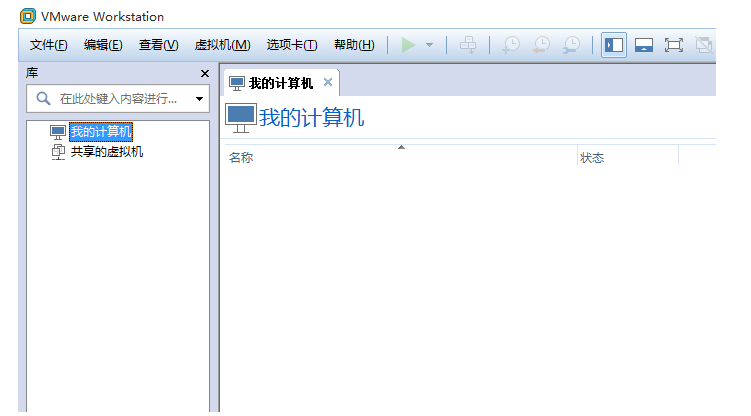The height and width of the screenshot is (416, 751).
Task: Close the 库 library panel
Action: pyautogui.click(x=205, y=73)
